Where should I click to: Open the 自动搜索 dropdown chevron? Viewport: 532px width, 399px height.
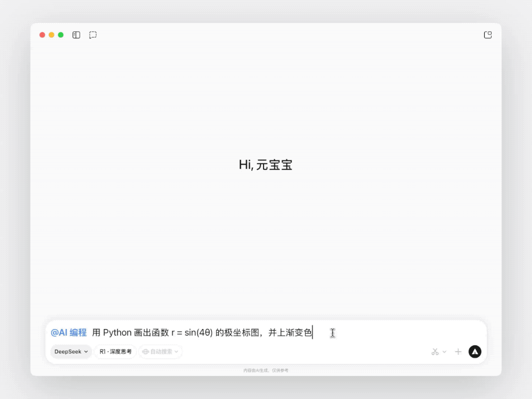pyautogui.click(x=176, y=351)
